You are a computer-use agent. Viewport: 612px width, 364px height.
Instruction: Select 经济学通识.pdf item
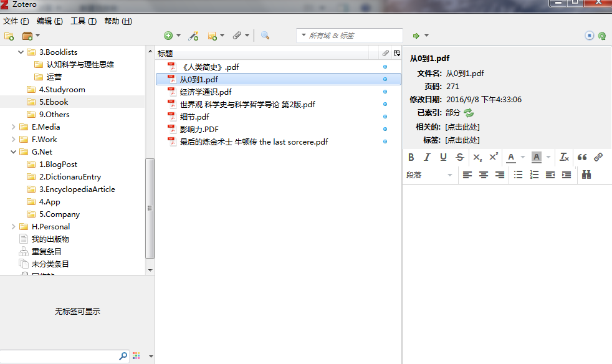coord(279,92)
